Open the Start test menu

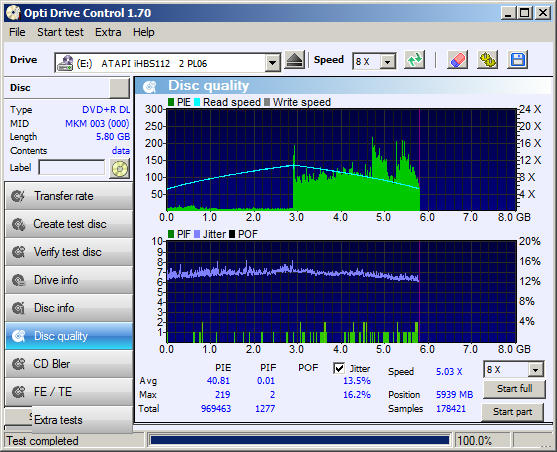60,32
